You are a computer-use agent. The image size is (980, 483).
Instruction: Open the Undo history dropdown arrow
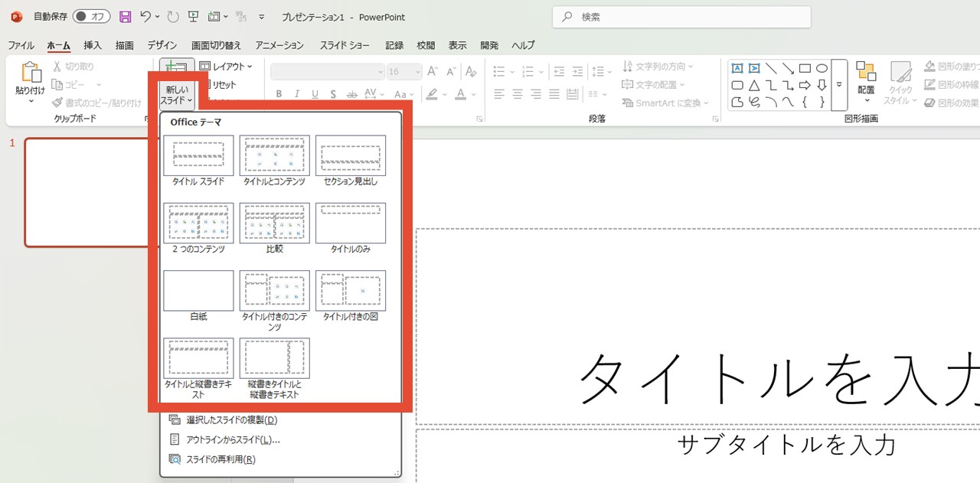(x=157, y=16)
